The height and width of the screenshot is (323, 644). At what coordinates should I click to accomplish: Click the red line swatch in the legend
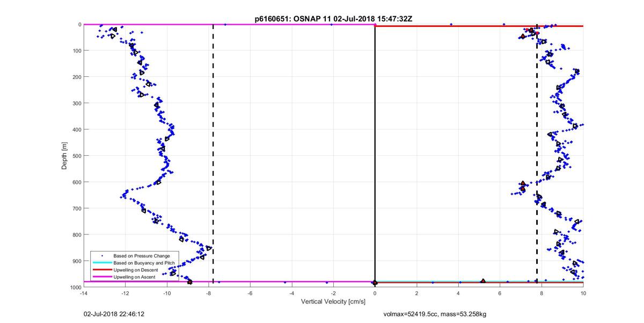tap(102, 270)
